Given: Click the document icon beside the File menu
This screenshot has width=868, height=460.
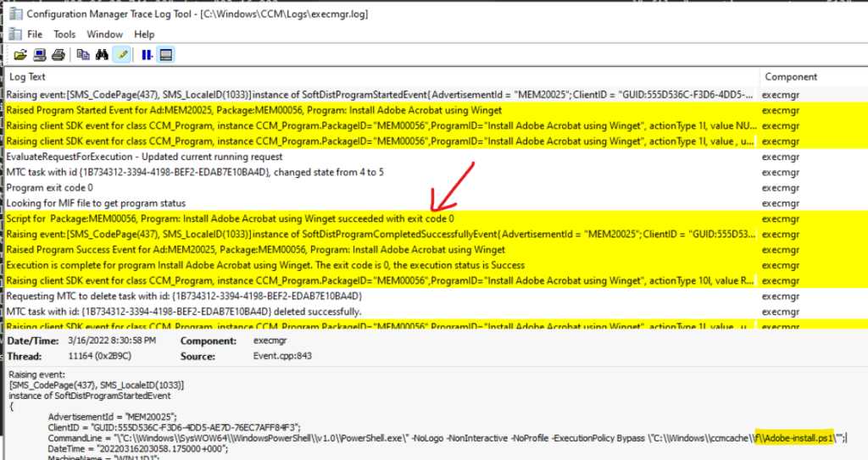Looking at the screenshot, I should (x=15, y=34).
